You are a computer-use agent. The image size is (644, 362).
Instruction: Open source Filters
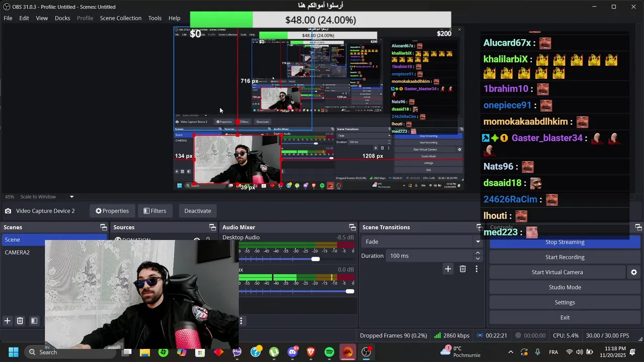coord(154,211)
